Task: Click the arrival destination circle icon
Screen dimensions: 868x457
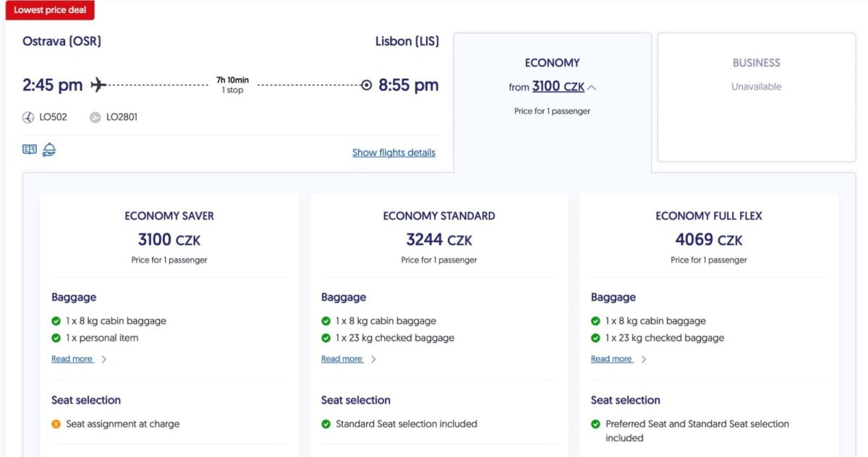Action: 366,85
